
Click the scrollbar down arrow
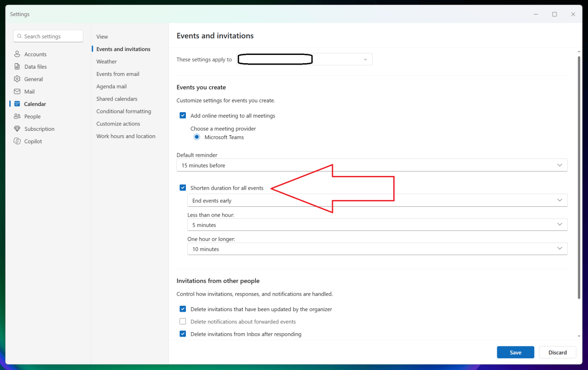pyautogui.click(x=579, y=336)
